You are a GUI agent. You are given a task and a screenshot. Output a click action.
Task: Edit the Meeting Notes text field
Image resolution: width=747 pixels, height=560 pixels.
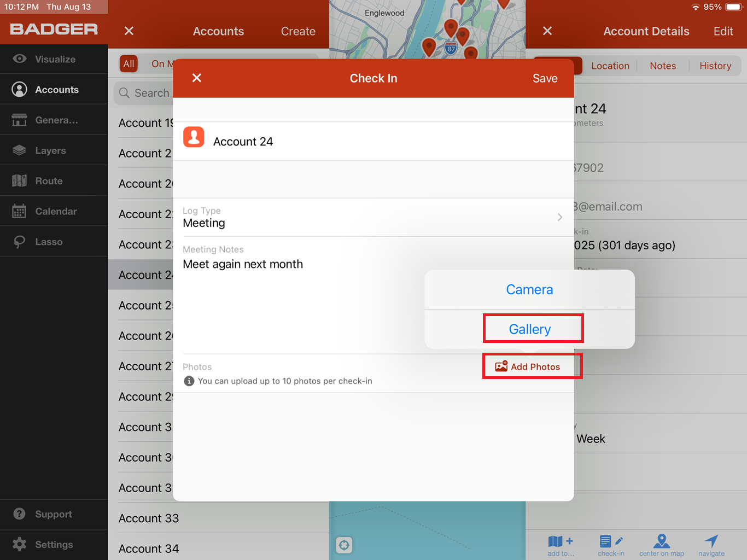tap(373, 295)
